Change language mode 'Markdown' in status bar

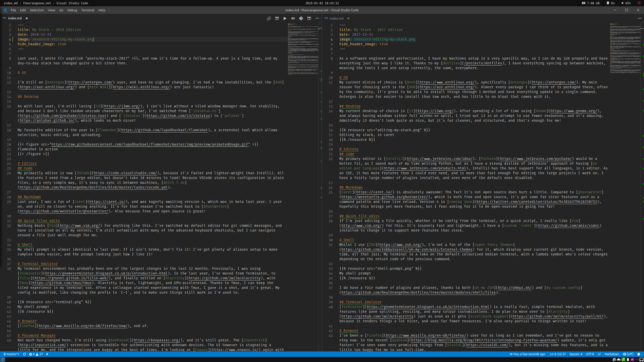point(612,354)
